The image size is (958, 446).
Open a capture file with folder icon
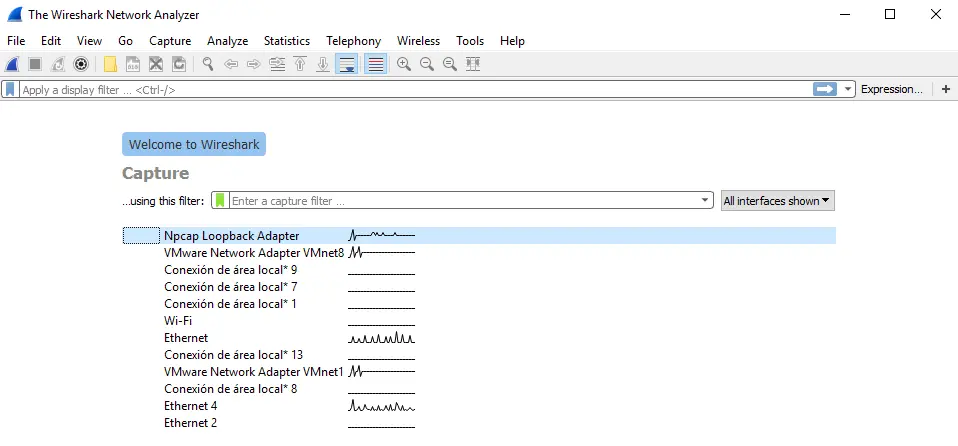pos(110,64)
